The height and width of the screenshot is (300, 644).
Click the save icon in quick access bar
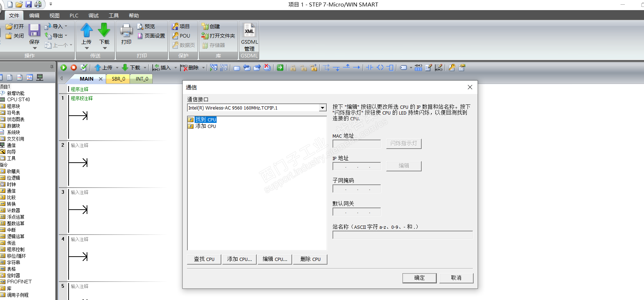29,4
